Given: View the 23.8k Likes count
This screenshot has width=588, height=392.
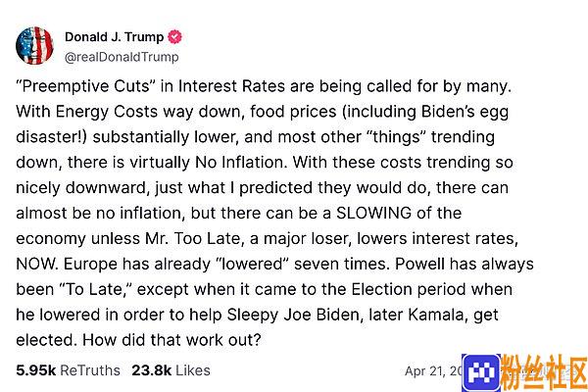Looking at the screenshot, I should (171, 370).
